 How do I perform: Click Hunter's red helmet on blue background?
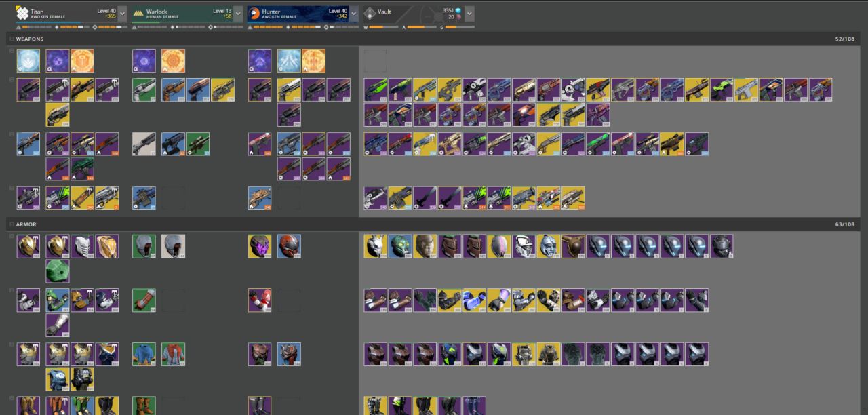point(289,246)
